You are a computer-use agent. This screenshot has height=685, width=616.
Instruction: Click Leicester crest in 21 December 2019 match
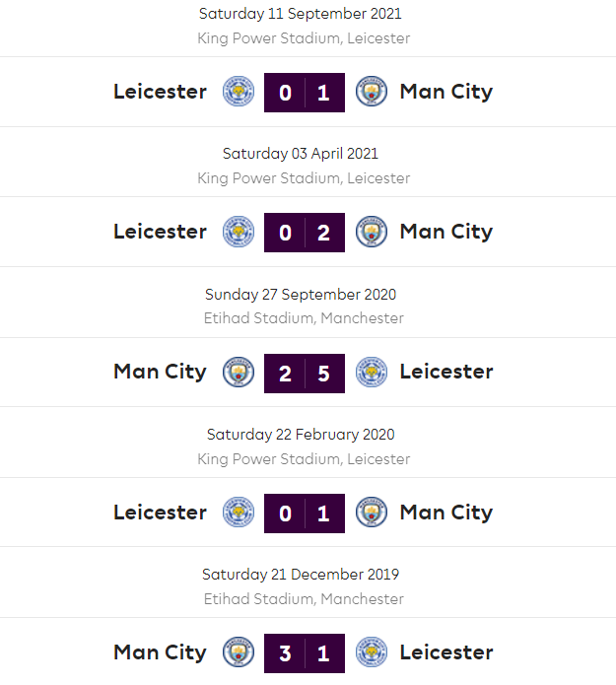click(372, 652)
